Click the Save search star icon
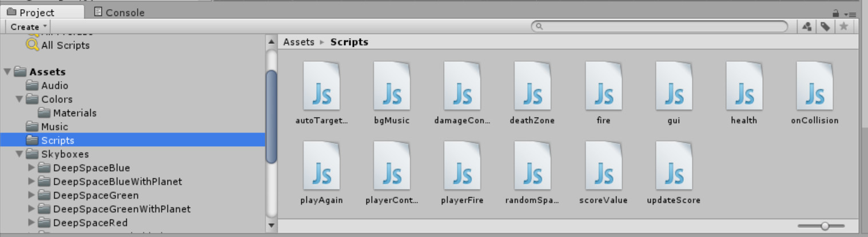 click(x=843, y=26)
